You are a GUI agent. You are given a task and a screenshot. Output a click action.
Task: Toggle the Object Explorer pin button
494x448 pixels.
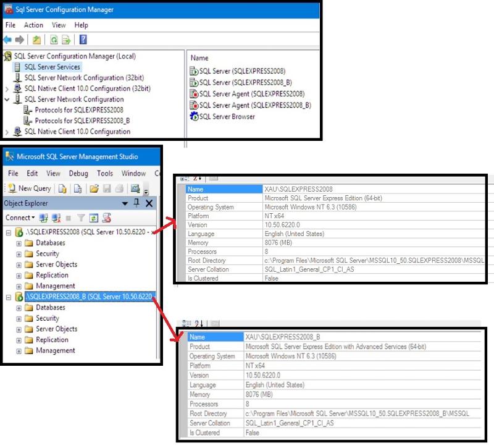click(136, 204)
